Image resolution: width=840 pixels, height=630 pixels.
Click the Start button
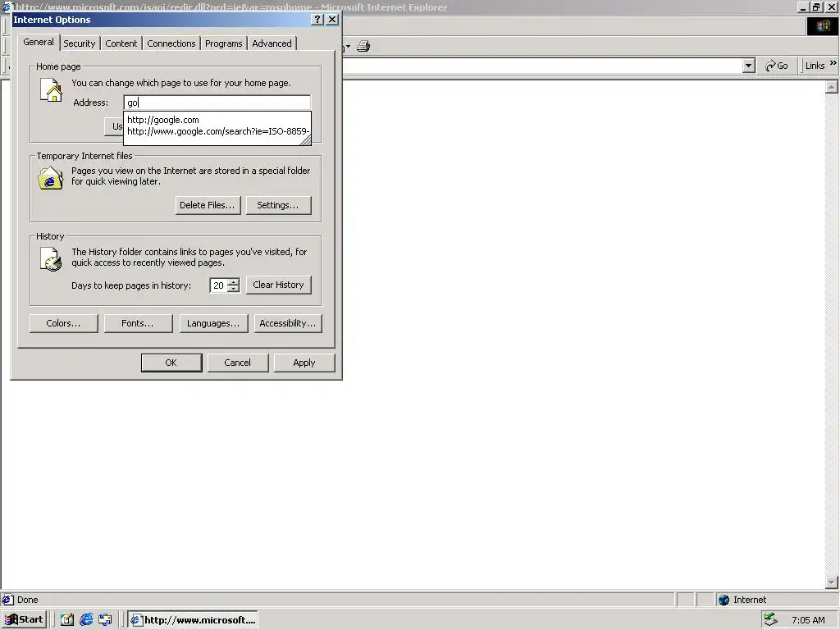pos(24,619)
